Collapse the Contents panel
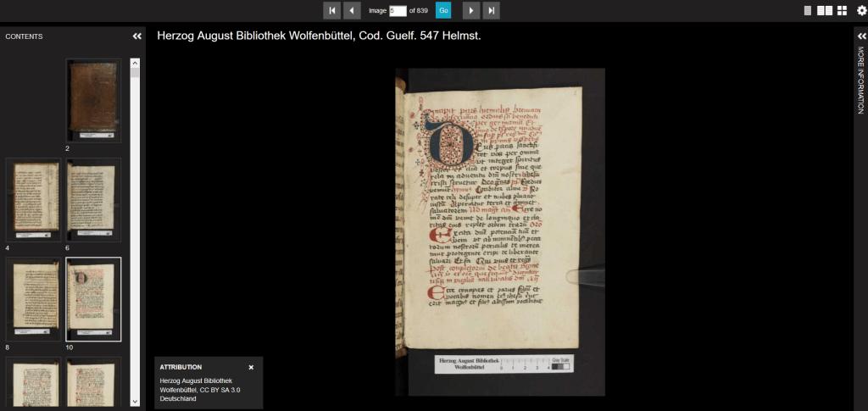This screenshot has width=868, height=411. (137, 36)
